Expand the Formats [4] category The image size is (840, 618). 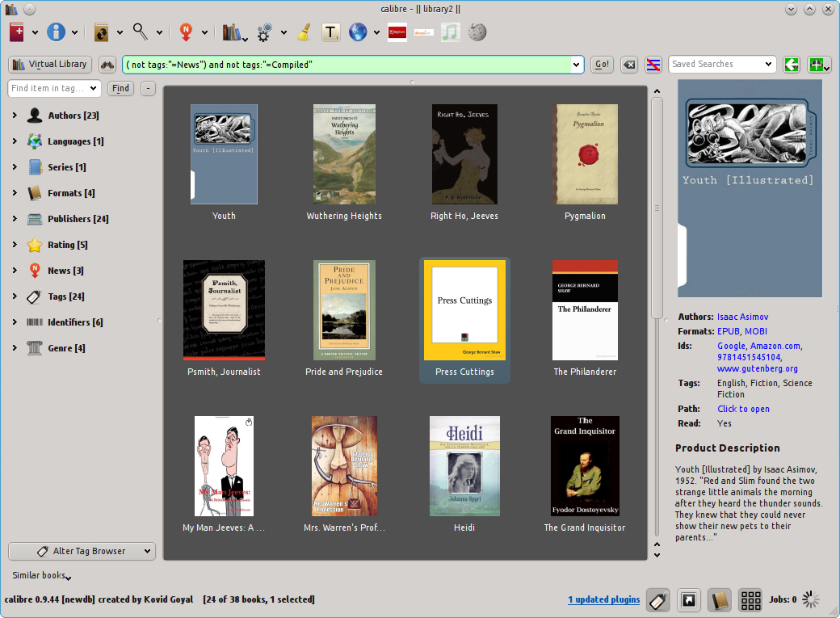[x=15, y=192]
